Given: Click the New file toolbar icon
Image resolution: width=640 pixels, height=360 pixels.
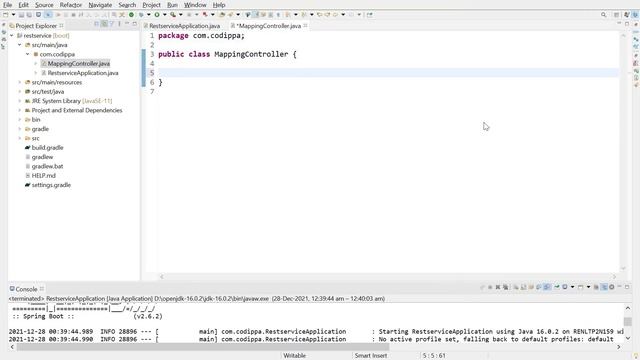Looking at the screenshot, I should point(6,15).
